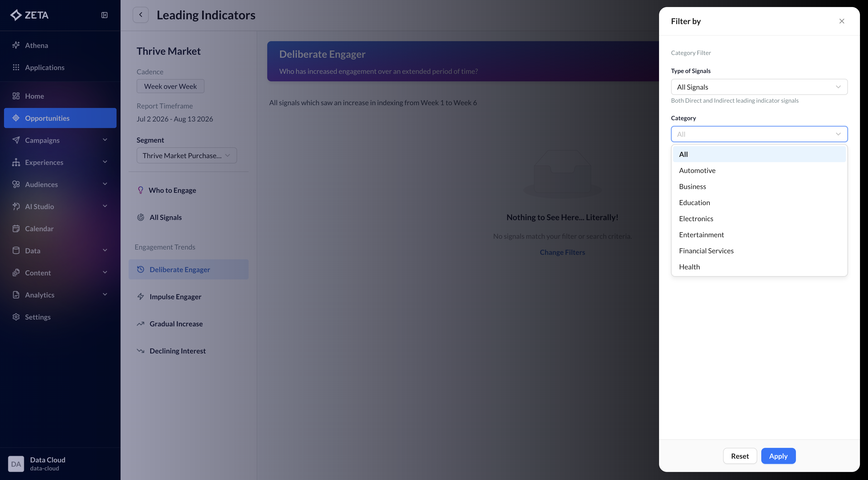Screen dimensions: 868x480
Task: Click the Deliberate Engager history icon
Action: point(140,269)
